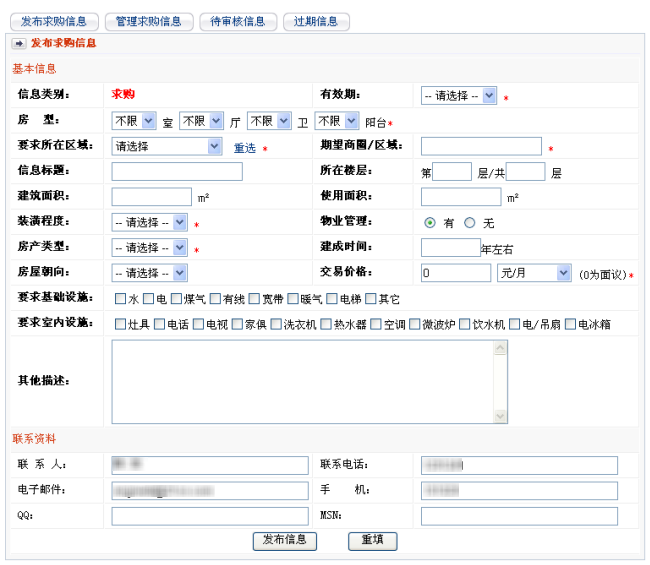Select the 有 radio for 物业管理
This screenshot has height=565, width=650.
click(430, 223)
